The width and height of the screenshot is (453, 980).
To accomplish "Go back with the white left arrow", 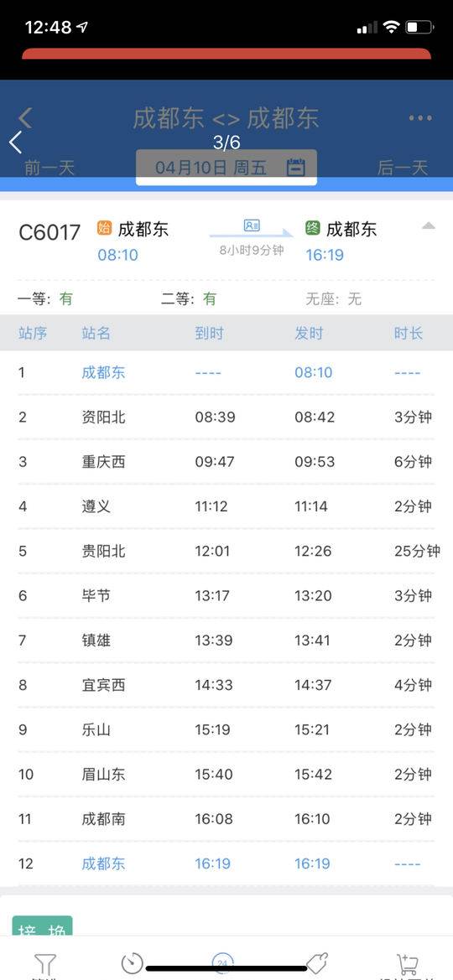I will point(16,142).
